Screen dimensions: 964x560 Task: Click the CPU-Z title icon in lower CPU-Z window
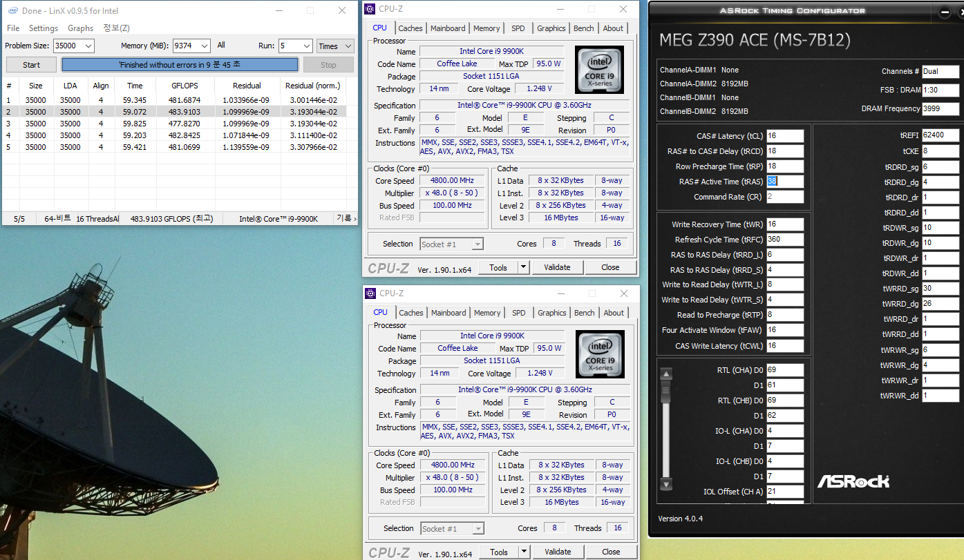371,293
